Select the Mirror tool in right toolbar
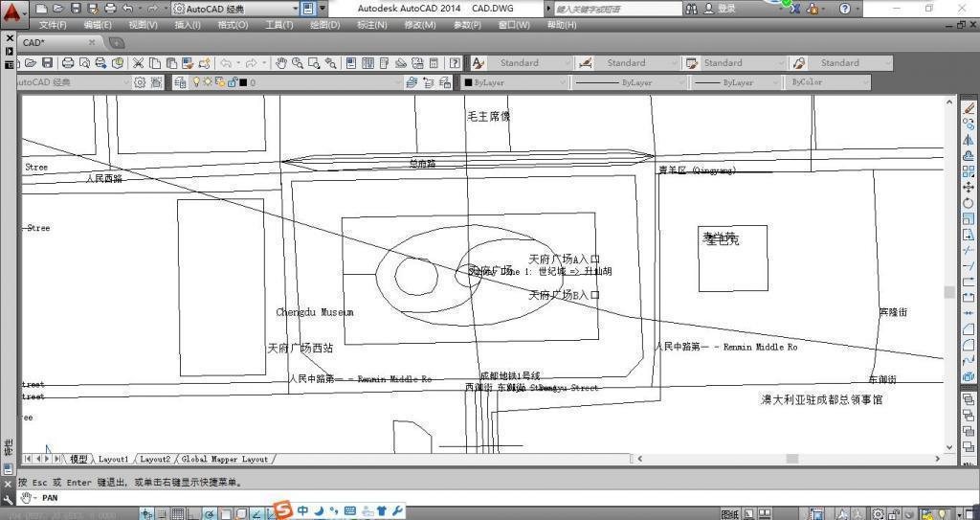Viewport: 980px width, 520px height. click(969, 140)
